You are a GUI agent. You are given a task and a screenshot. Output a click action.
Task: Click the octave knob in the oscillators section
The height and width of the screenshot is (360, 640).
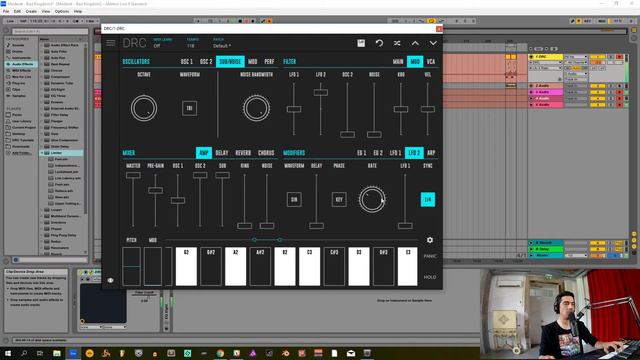[144, 108]
